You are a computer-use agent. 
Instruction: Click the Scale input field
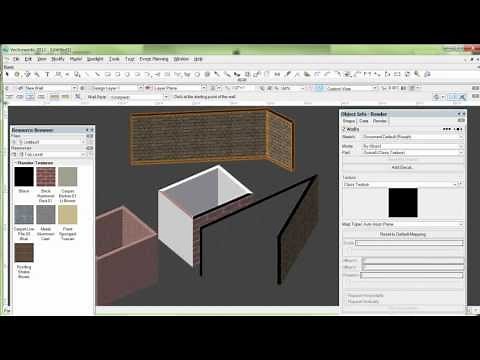coord(409,243)
